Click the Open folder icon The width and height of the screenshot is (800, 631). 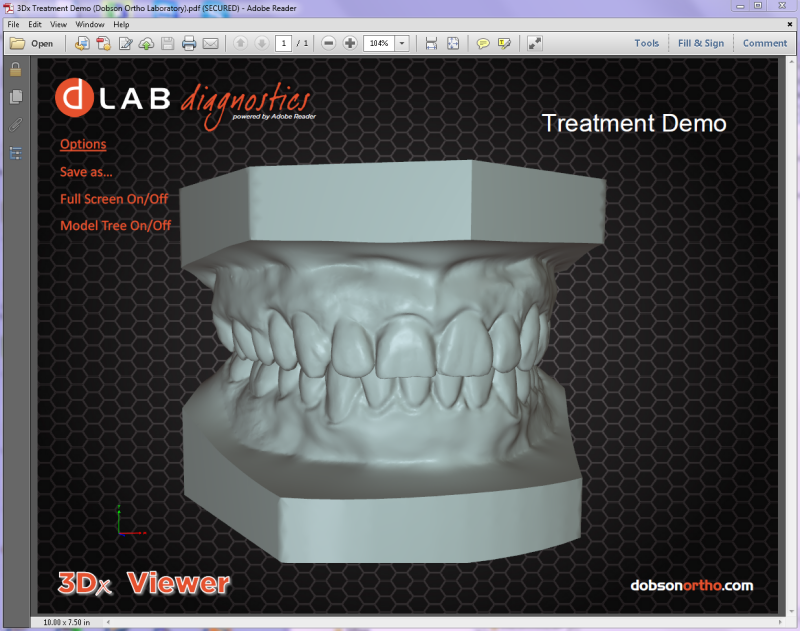[17, 43]
